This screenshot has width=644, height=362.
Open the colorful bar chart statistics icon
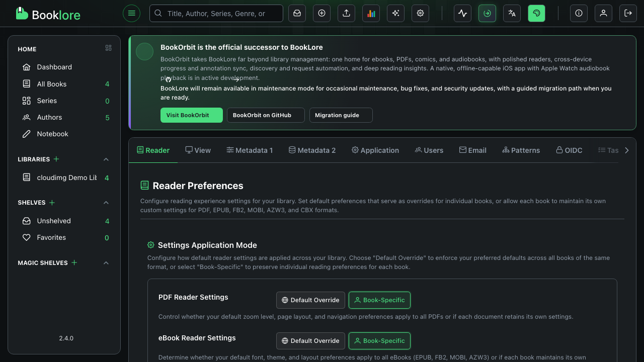tap(371, 13)
